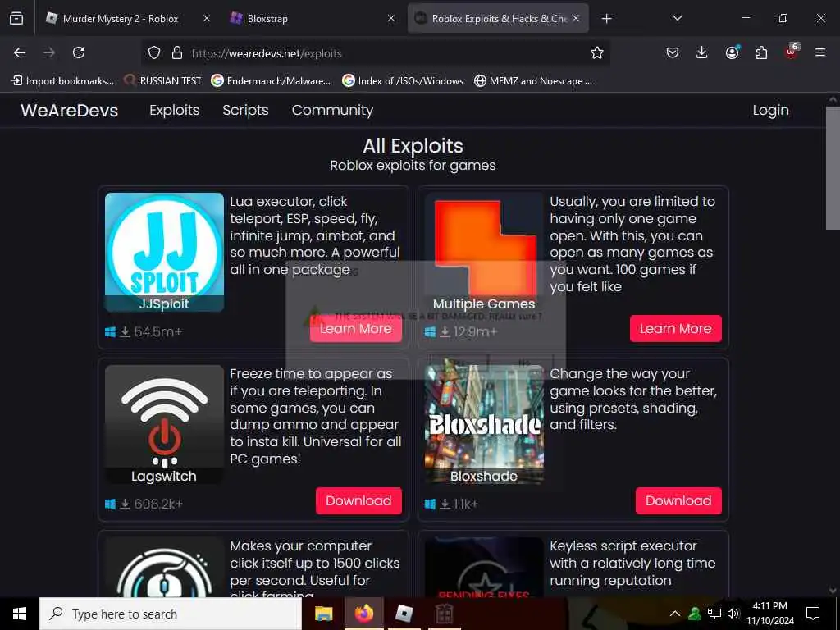Click the Windows logo icon beside 54.5m+
This screenshot has height=630, width=840.
[111, 332]
